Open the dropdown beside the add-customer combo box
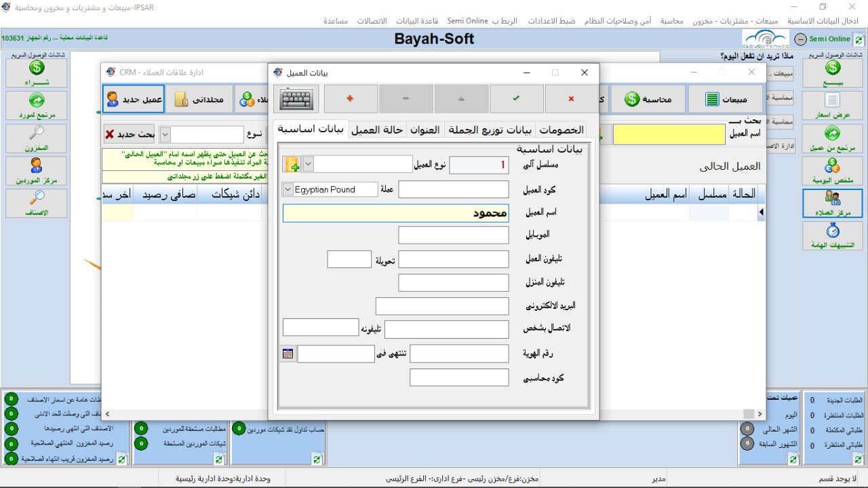 click(309, 164)
